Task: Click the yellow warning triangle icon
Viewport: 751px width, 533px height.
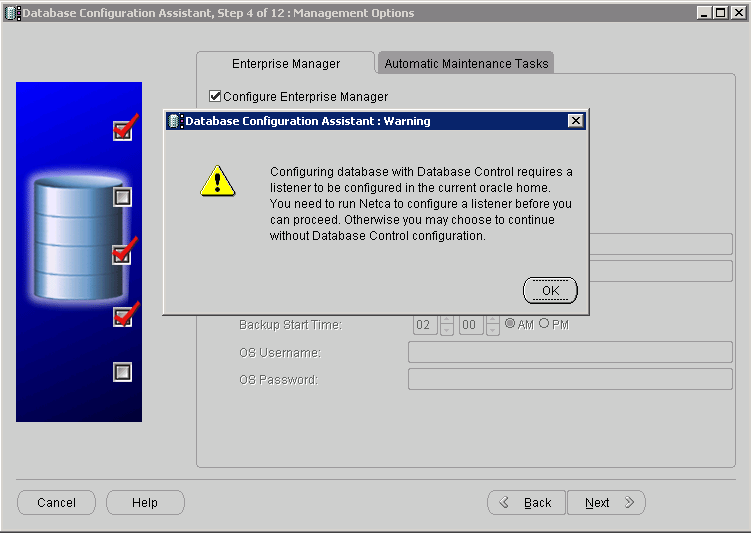Action: point(217,181)
